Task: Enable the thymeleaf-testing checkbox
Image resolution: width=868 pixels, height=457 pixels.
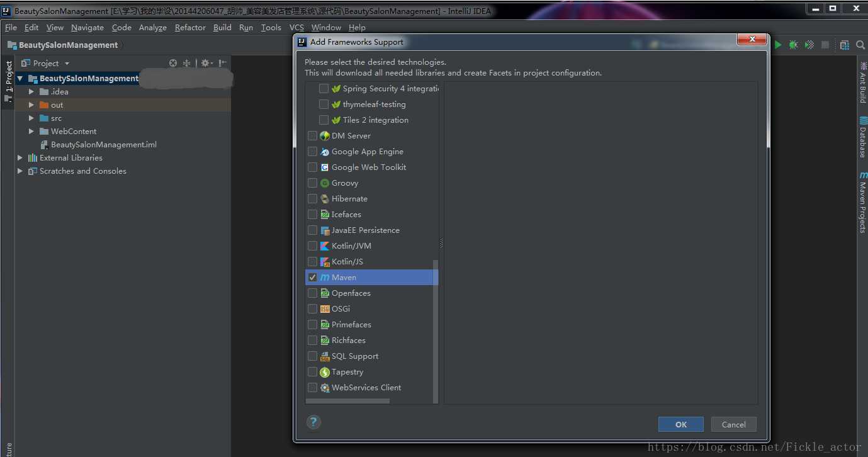Action: (x=324, y=104)
